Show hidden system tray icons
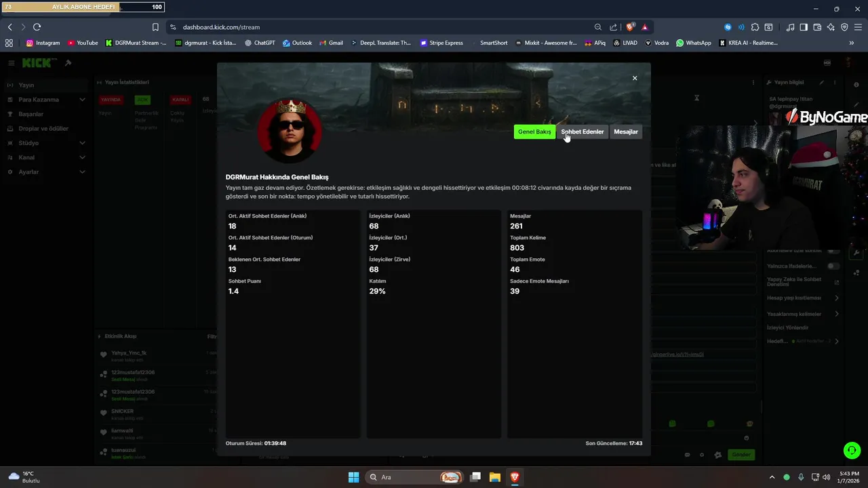 [772, 477]
